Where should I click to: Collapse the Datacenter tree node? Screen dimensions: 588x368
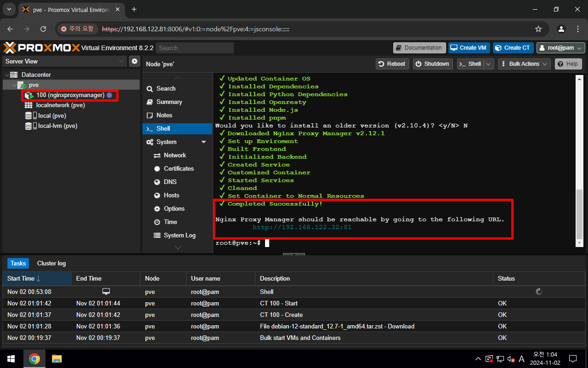coord(6,75)
